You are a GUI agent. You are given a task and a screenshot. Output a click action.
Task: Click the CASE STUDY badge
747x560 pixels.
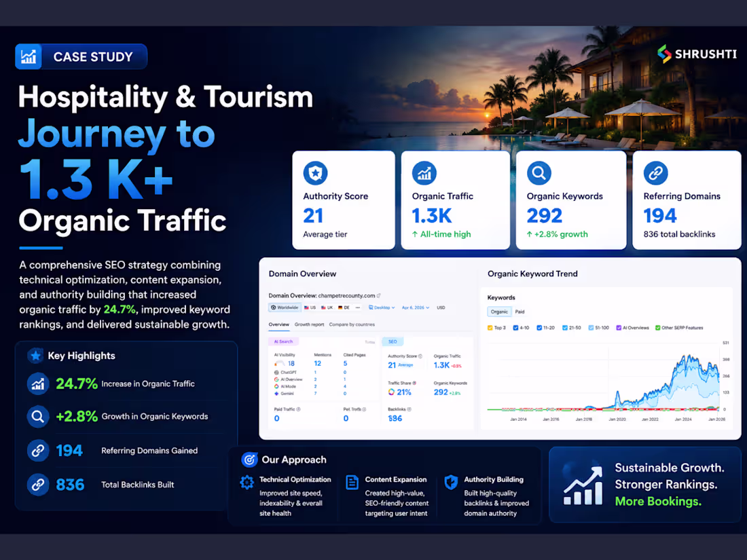coord(81,56)
